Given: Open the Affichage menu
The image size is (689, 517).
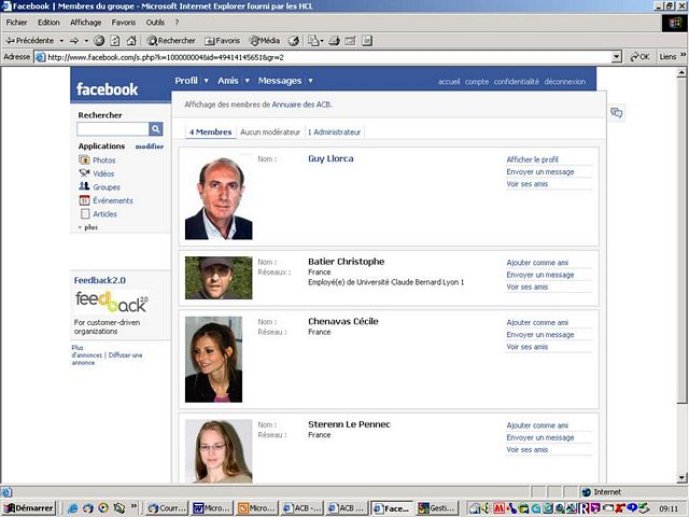Looking at the screenshot, I should pyautogui.click(x=85, y=22).
